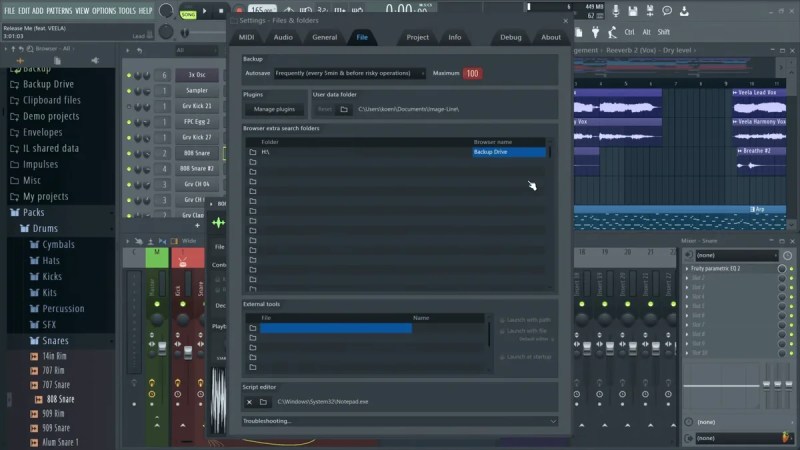The image size is (800, 450).
Task: Toggle the Launch with path option
Action: click(x=526, y=320)
